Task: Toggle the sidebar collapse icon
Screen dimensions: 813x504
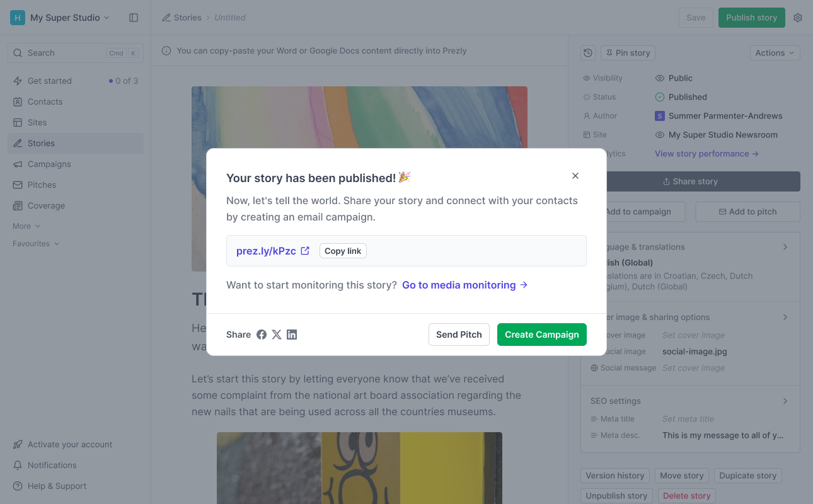Action: (134, 18)
